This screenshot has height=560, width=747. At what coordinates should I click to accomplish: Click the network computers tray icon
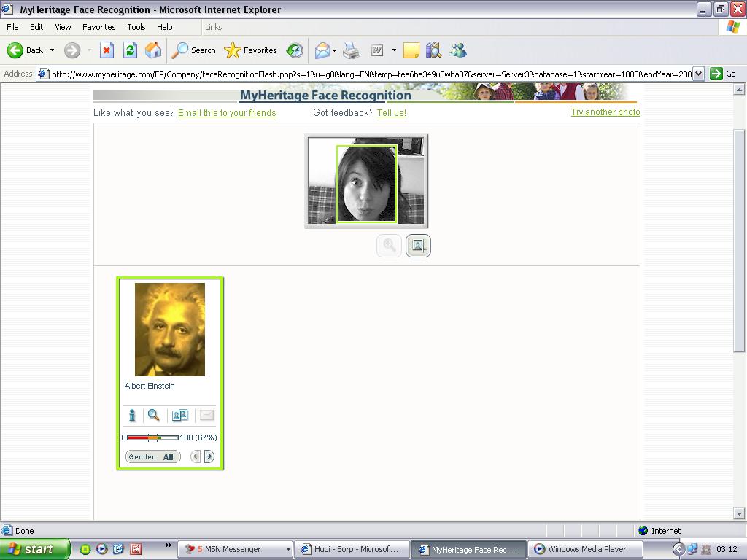pos(692,549)
